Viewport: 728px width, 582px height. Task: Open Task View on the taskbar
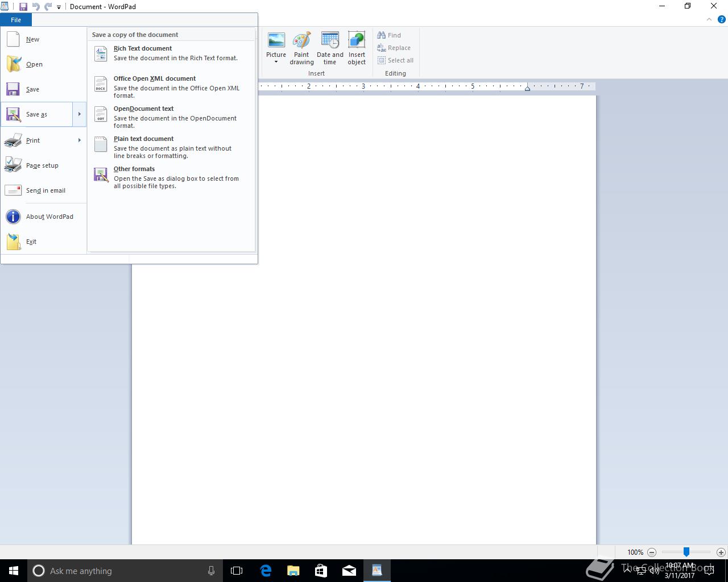pos(237,571)
